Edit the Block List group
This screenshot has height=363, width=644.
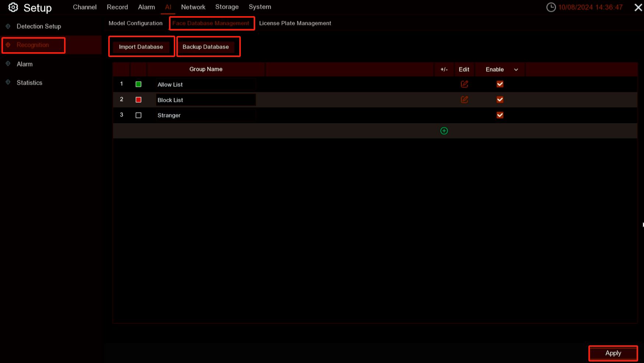(x=464, y=100)
